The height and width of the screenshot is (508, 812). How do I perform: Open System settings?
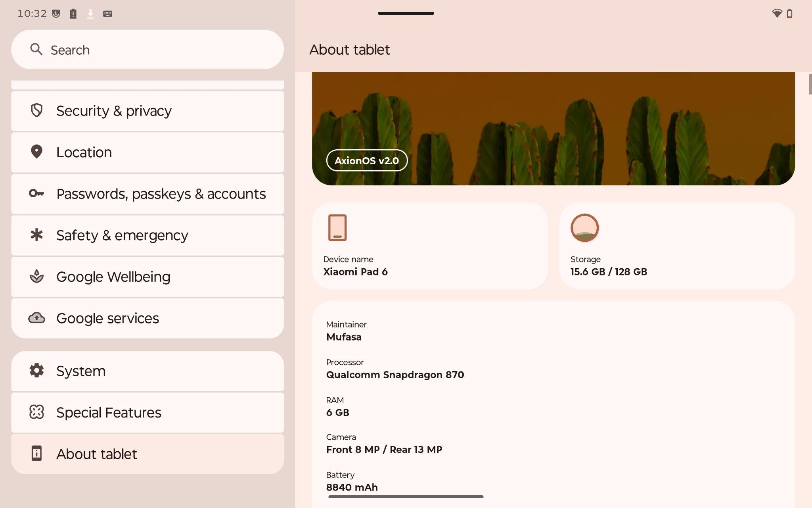(x=147, y=371)
